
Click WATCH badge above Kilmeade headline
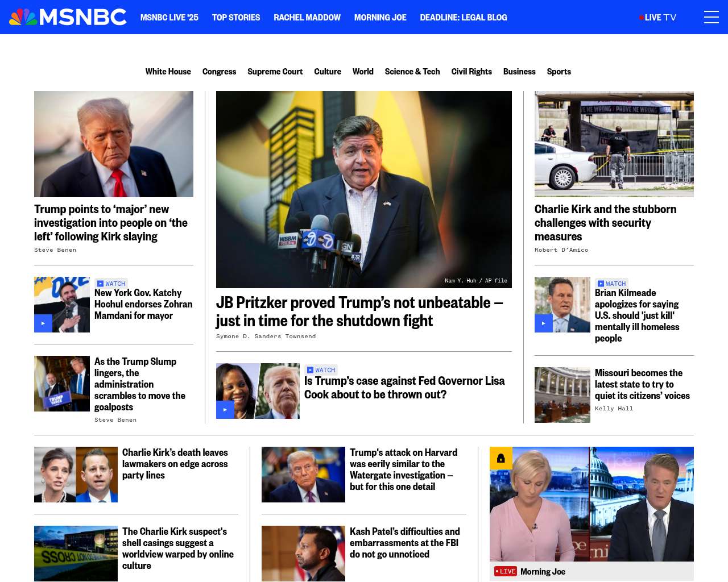pyautogui.click(x=611, y=284)
